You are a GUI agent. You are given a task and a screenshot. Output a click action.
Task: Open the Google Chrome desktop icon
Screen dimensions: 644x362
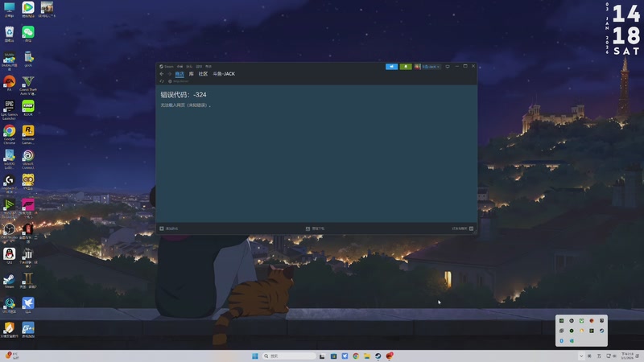click(10, 134)
